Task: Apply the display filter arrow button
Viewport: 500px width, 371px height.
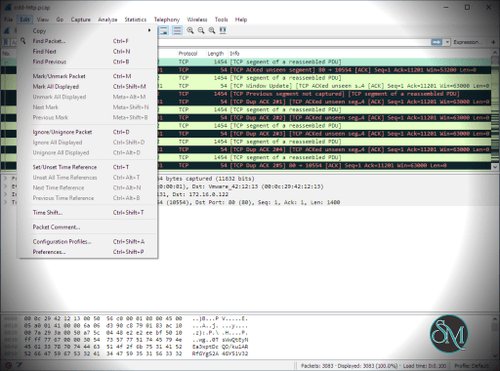Action: [x=436, y=42]
